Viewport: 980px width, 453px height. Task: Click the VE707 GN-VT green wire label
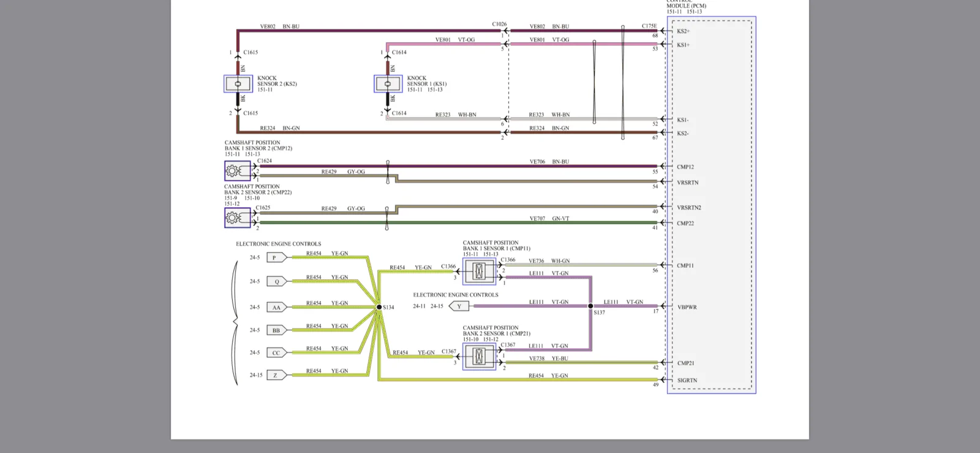coord(549,218)
